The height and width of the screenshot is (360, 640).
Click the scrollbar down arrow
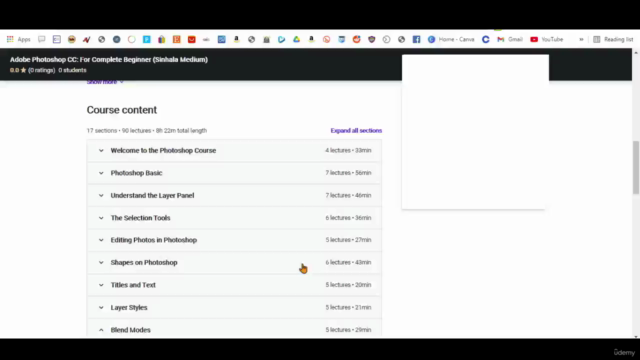636,336
